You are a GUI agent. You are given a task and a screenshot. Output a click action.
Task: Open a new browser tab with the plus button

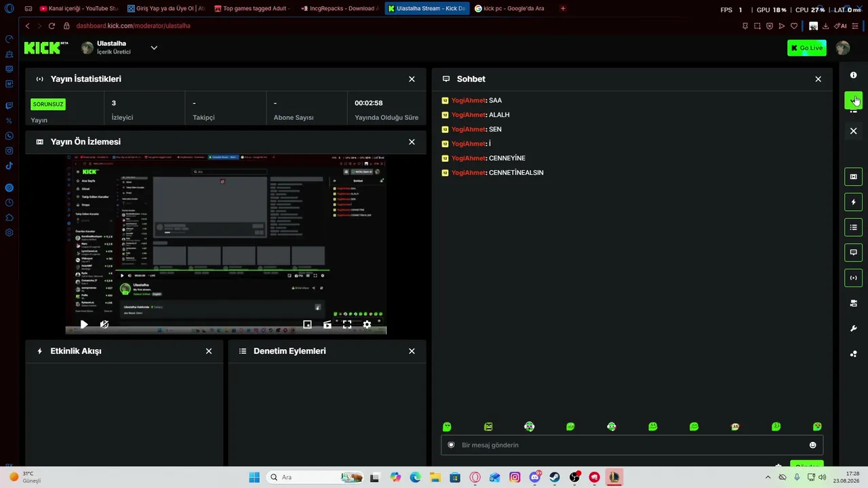click(x=563, y=9)
